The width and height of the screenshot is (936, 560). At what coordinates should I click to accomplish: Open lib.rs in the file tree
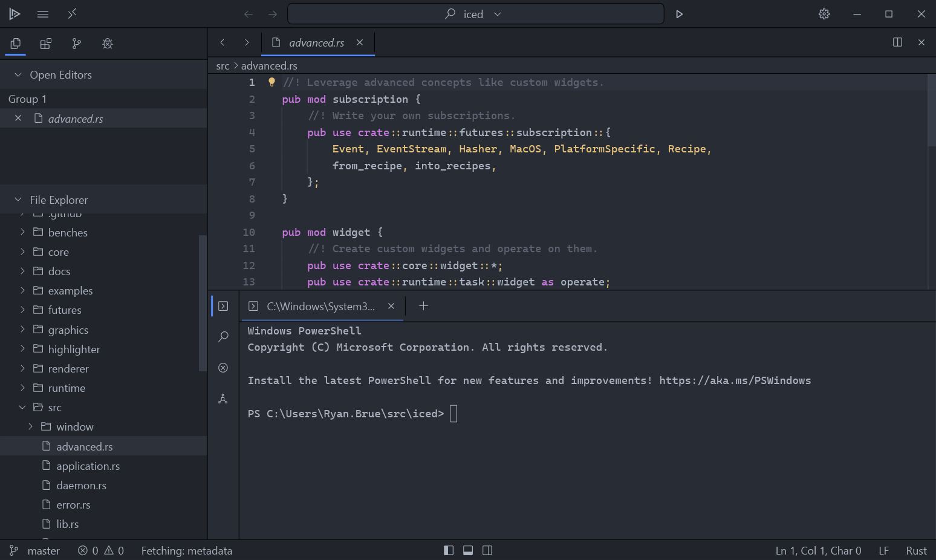103,524
